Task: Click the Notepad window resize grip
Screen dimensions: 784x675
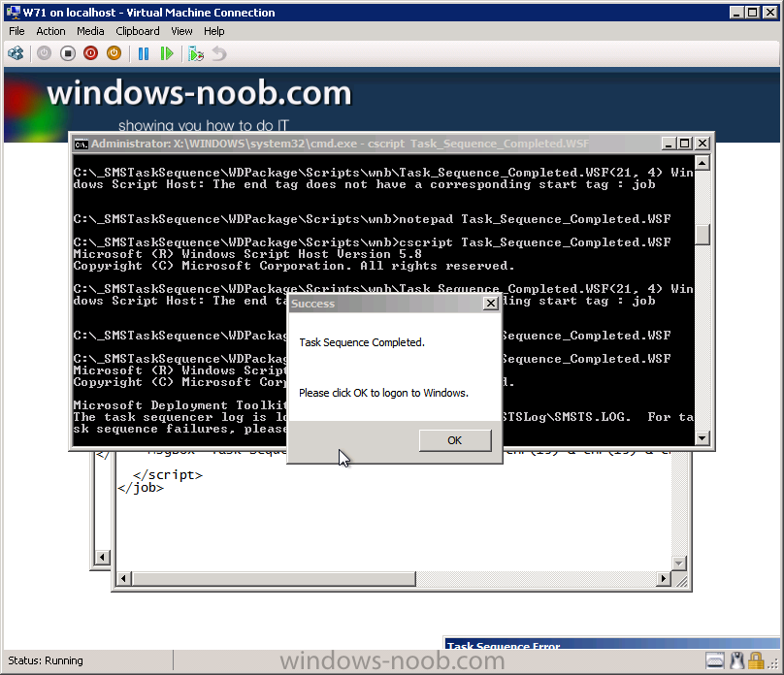Action: (681, 580)
